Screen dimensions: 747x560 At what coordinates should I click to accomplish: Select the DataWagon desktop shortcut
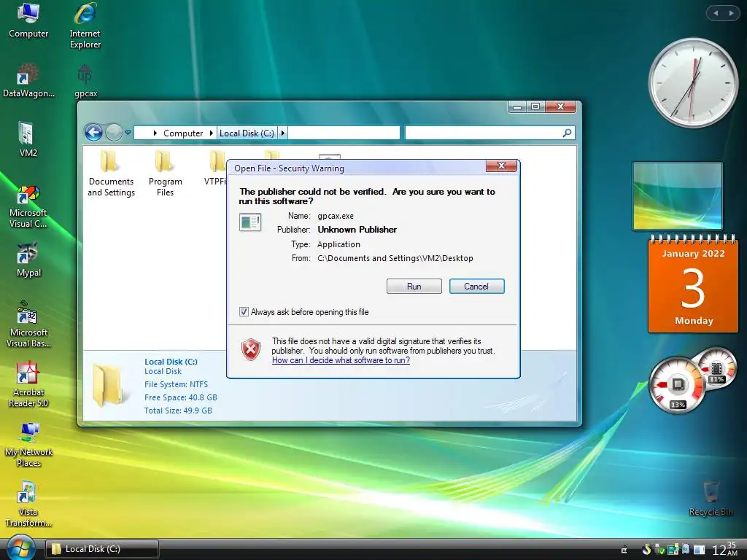point(28,80)
